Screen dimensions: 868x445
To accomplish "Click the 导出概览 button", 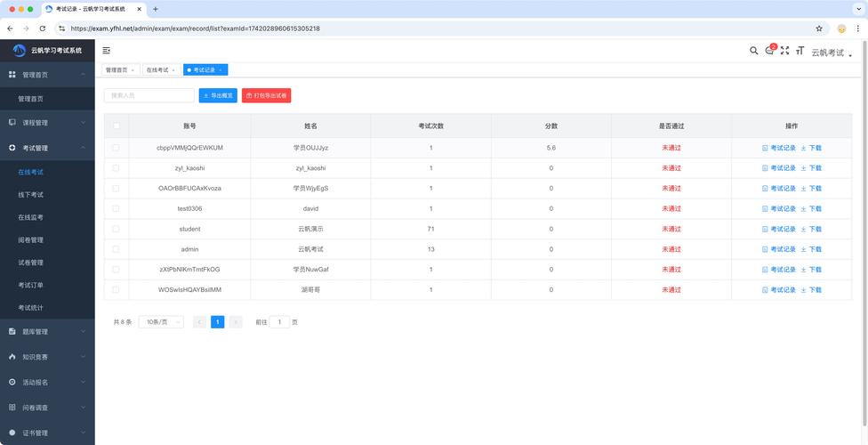I will tap(218, 95).
